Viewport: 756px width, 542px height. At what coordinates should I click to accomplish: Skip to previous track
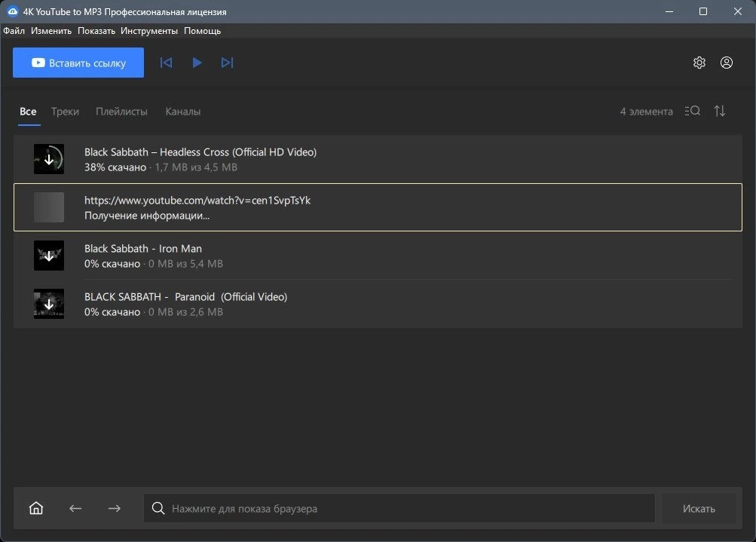tap(166, 63)
